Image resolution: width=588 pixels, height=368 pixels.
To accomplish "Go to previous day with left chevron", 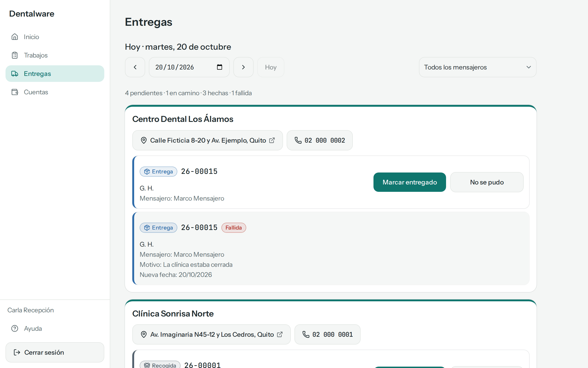I will click(x=135, y=67).
